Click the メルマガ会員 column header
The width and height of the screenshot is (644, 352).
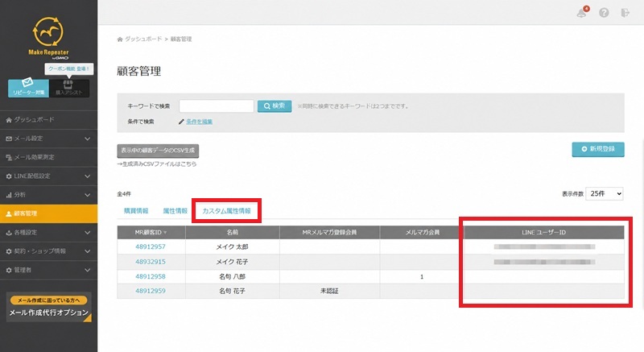pos(422,233)
